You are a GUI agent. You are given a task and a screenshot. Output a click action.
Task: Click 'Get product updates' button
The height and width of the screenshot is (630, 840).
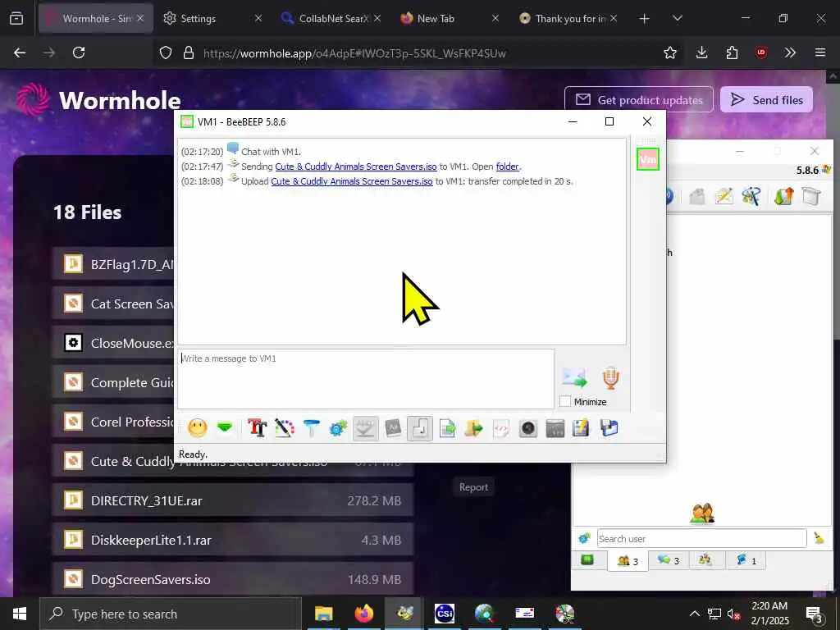coord(638,99)
